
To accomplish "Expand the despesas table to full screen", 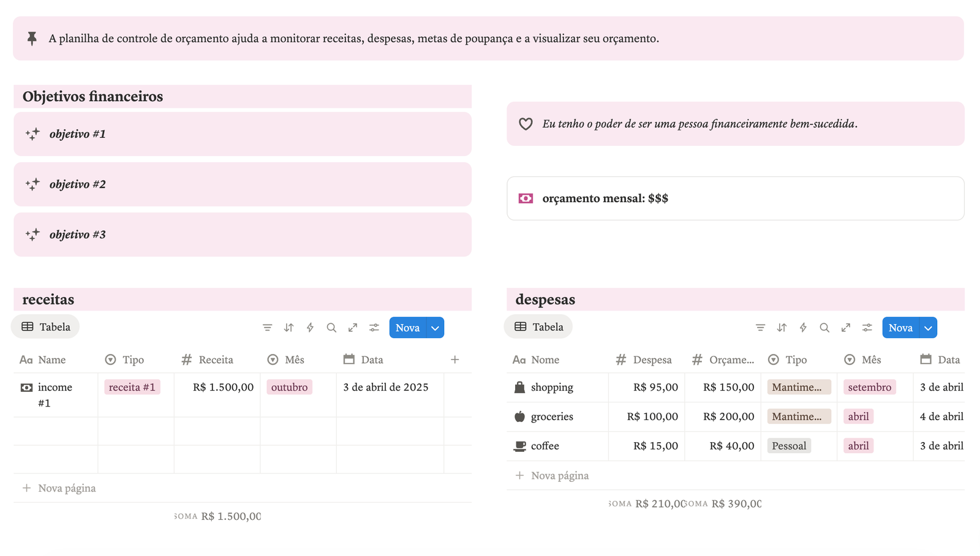I will (846, 328).
